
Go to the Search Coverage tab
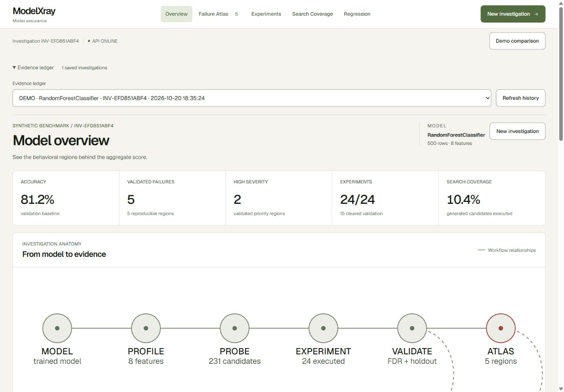click(313, 14)
